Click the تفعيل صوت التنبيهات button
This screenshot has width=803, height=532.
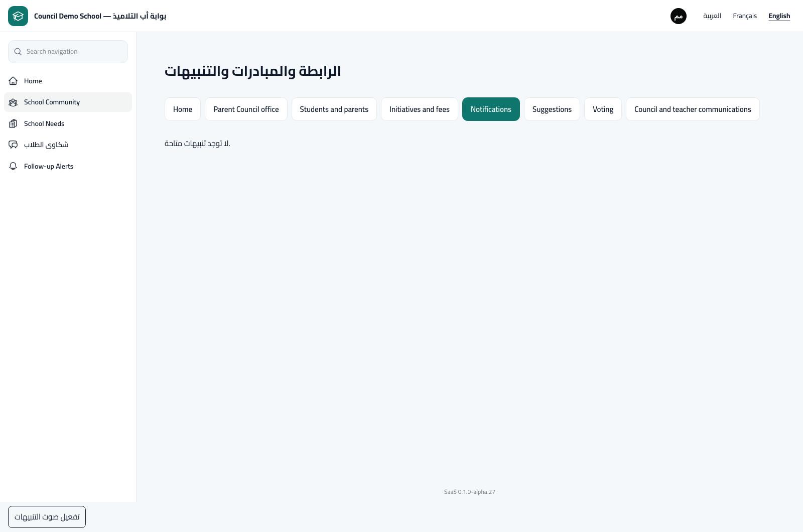47,517
